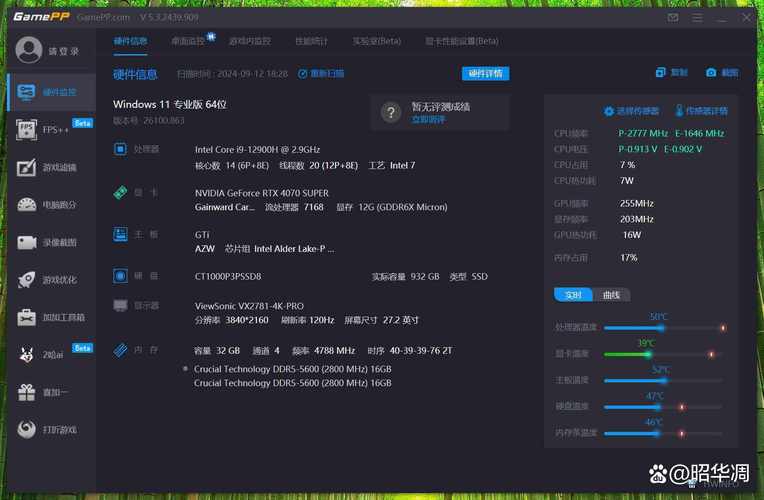Switch to 显卡性能设置(Beta) tab
The image size is (764, 500).
tap(461, 41)
